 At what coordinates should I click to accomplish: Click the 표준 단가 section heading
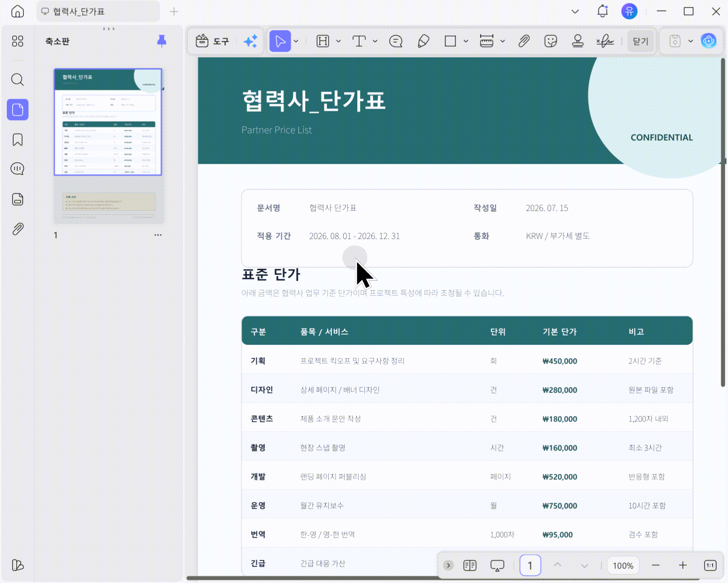tap(271, 274)
